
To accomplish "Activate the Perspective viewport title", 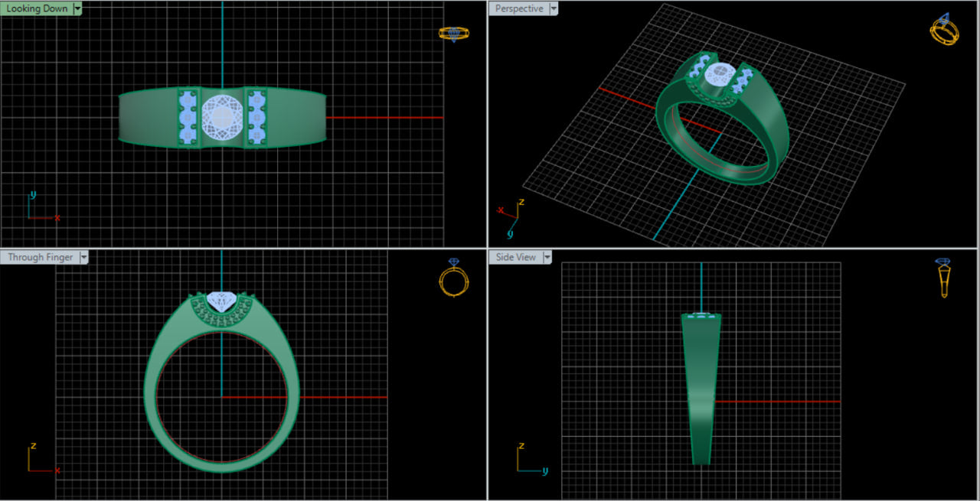I will pyautogui.click(x=518, y=9).
